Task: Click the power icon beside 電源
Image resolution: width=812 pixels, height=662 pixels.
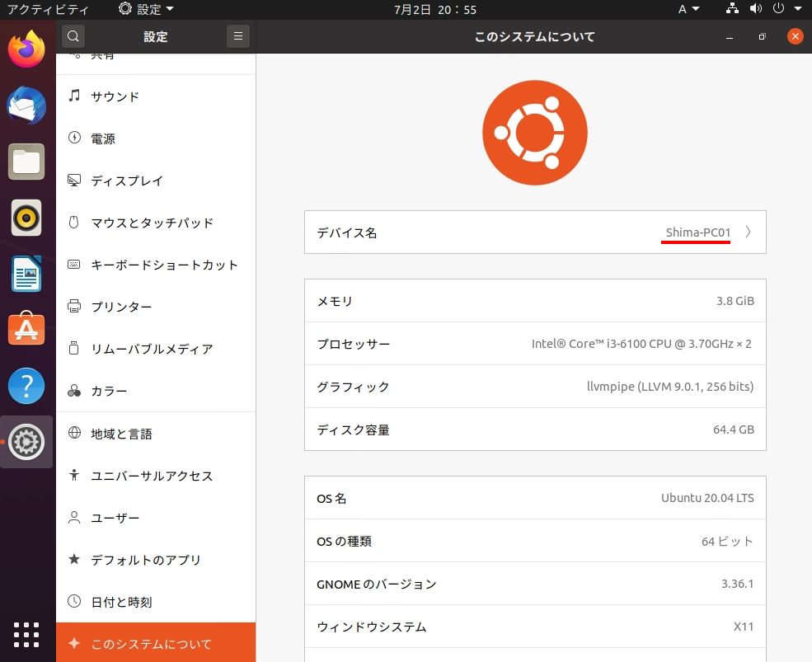Action: 74,138
